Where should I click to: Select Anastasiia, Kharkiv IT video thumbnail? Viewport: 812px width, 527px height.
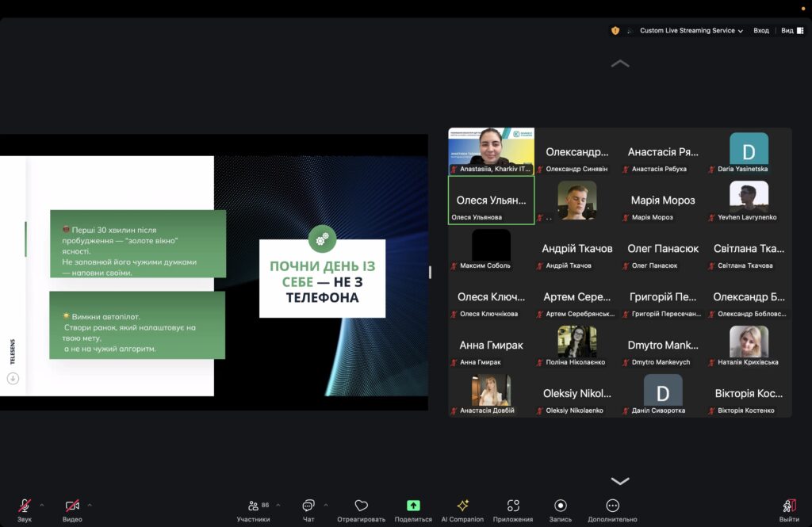[491, 151]
